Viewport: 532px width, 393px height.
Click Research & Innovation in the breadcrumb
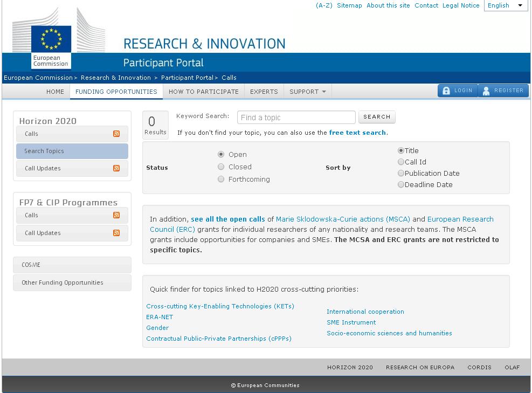[x=116, y=78]
